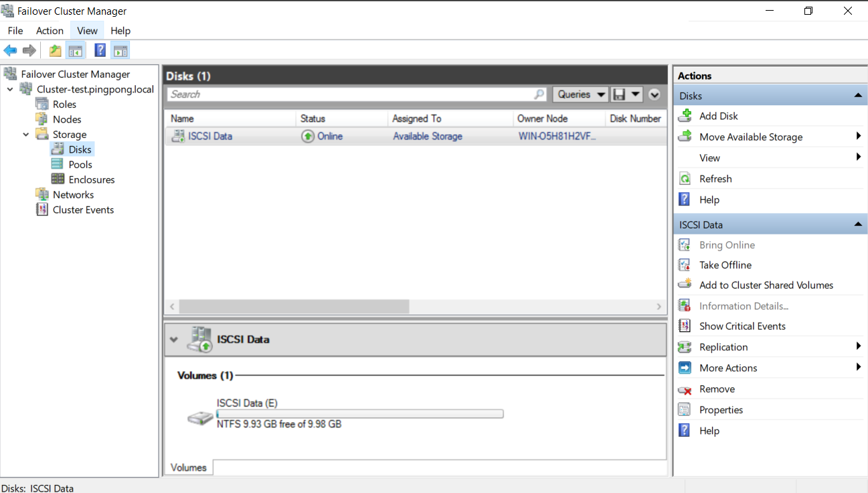This screenshot has height=493, width=868.
Task: Click Help under ISCSI Data actions
Action: (x=709, y=431)
